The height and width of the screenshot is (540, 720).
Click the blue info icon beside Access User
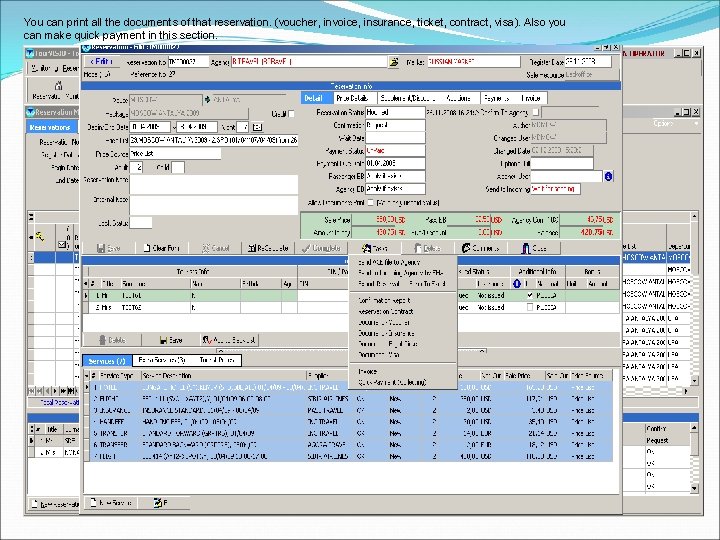[x=608, y=176]
